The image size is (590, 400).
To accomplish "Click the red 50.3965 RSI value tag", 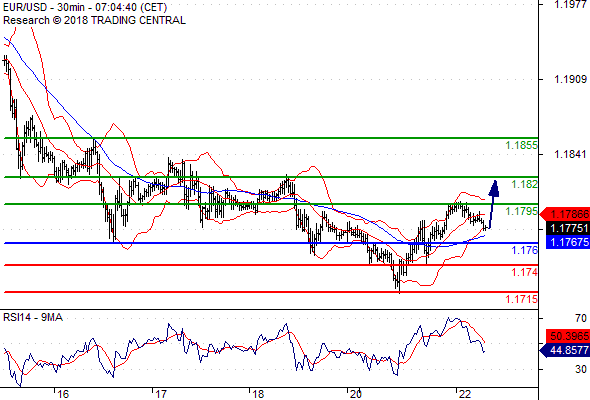I will click(x=568, y=336).
